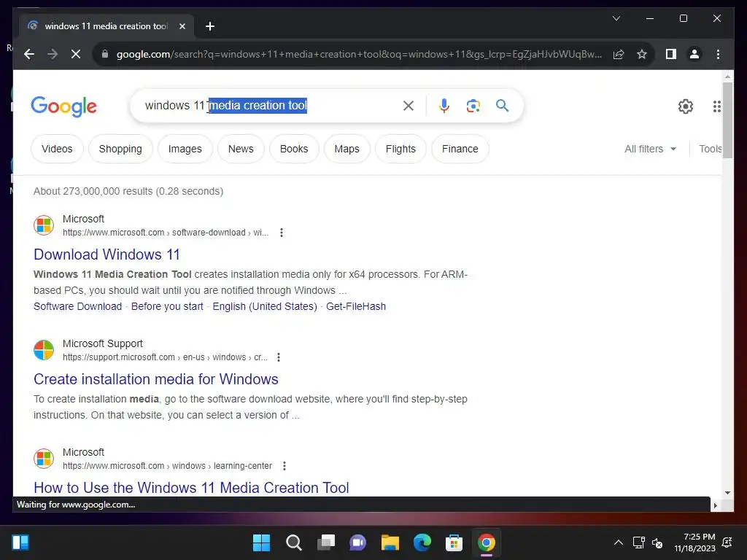The height and width of the screenshot is (560, 747).
Task: Filter results by Images
Action: [185, 149]
